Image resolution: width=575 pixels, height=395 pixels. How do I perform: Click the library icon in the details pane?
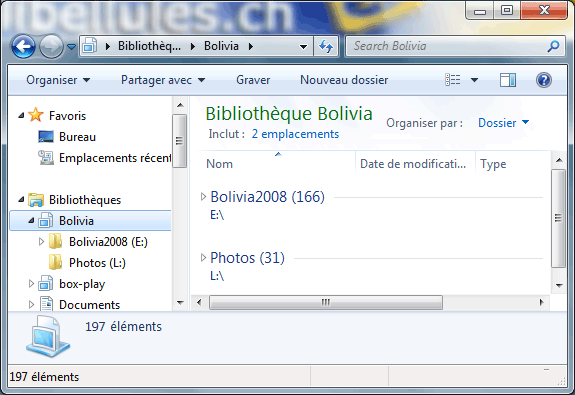[x=48, y=337]
